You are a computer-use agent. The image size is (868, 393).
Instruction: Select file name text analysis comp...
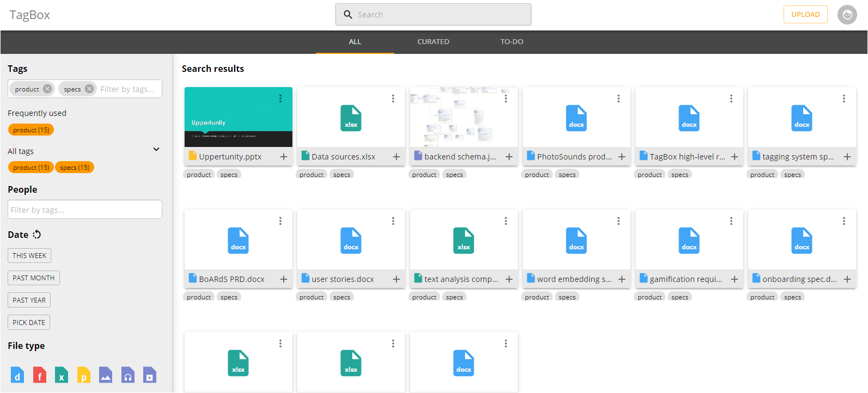click(461, 279)
